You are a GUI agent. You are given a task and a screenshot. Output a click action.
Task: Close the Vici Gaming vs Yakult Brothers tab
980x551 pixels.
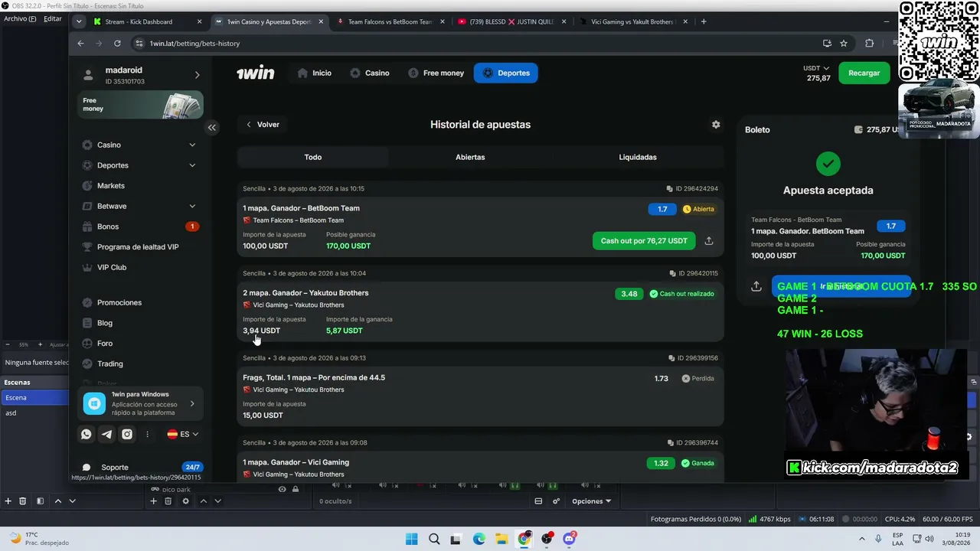pos(685,21)
